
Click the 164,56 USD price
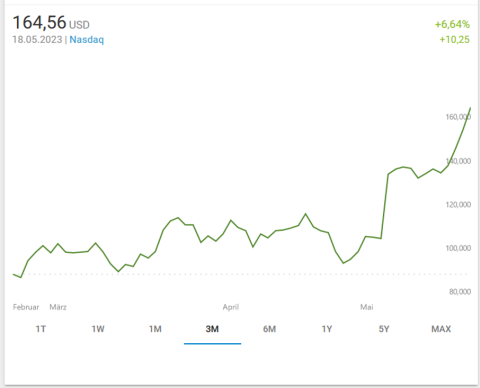click(51, 23)
